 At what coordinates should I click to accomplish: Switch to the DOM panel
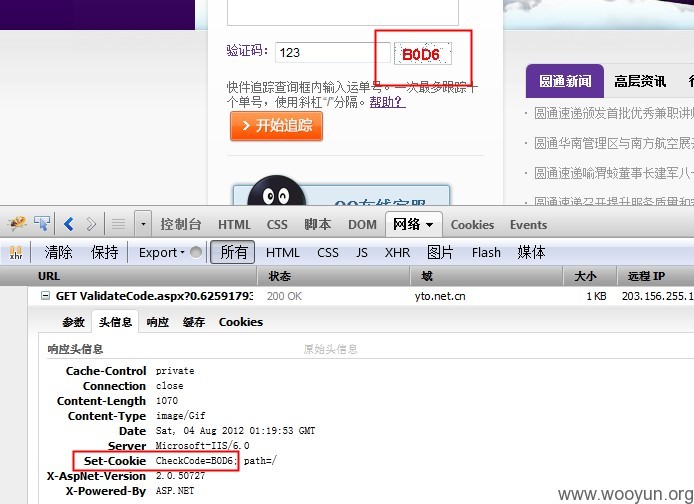coord(362,225)
